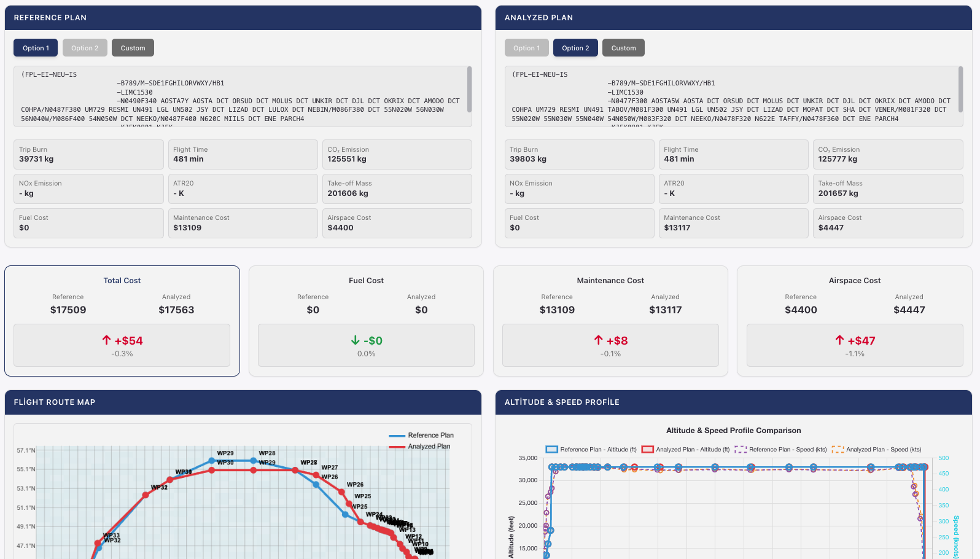Click the red up arrow in Maintenance Cost card
Image resolution: width=980 pixels, height=559 pixels.
click(598, 340)
